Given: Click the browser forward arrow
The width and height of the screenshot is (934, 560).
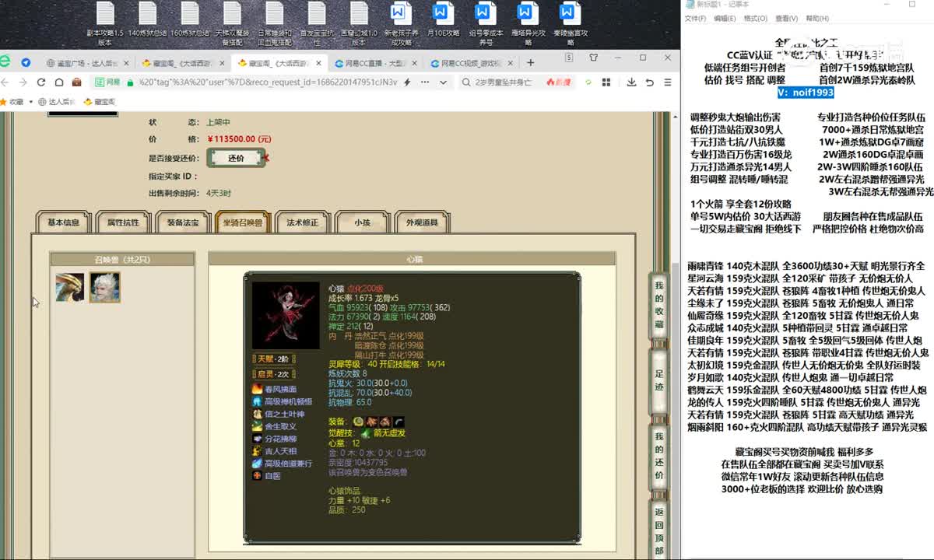Looking at the screenshot, I should [x=23, y=82].
